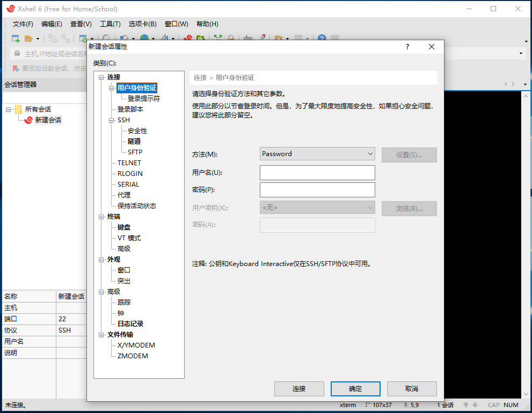The width and height of the screenshot is (532, 413).
Task: Select SFTP in the category tree
Action: coord(135,152)
